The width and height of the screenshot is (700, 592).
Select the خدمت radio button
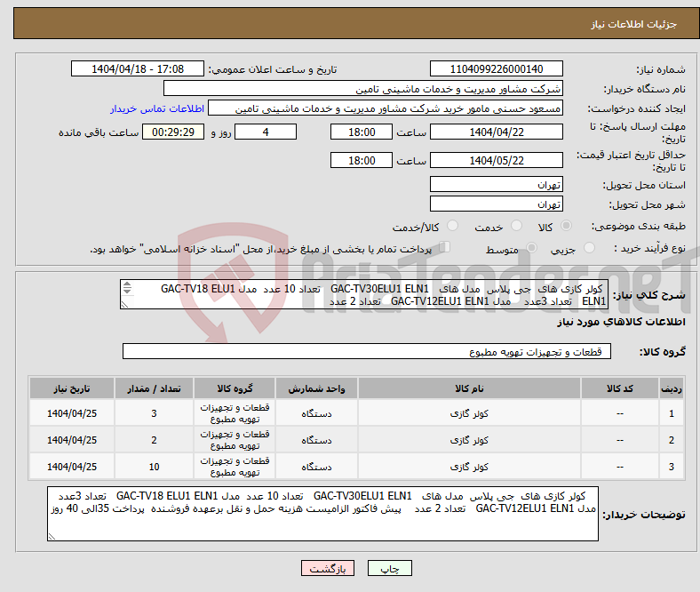pyautogui.click(x=516, y=226)
